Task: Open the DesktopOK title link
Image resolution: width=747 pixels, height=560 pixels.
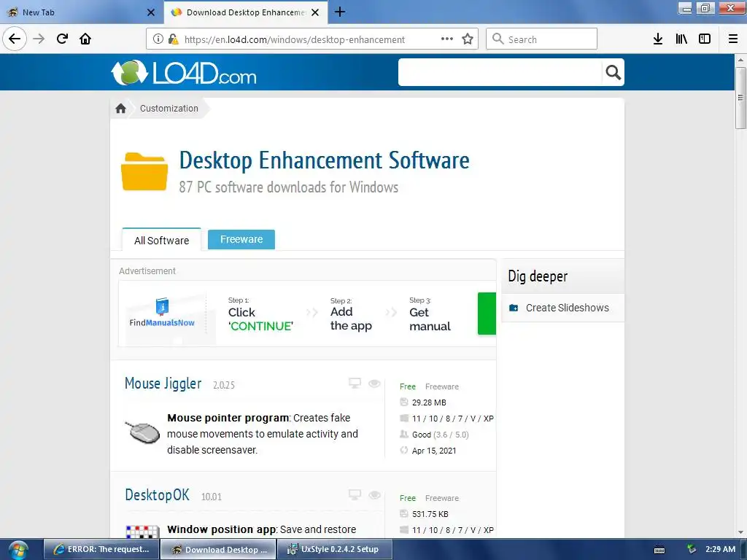Action: click(158, 495)
